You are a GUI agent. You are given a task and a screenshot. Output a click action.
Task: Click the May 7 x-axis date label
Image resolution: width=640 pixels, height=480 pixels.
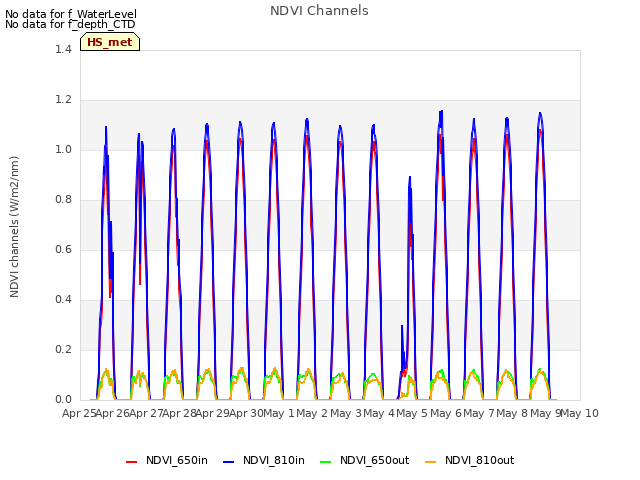[479, 413]
